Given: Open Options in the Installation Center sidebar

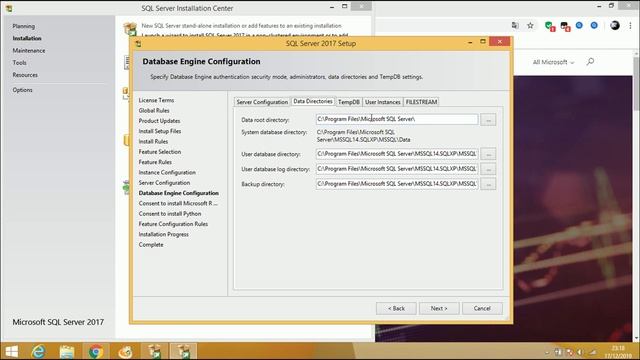Looking at the screenshot, I should pyautogui.click(x=22, y=90).
